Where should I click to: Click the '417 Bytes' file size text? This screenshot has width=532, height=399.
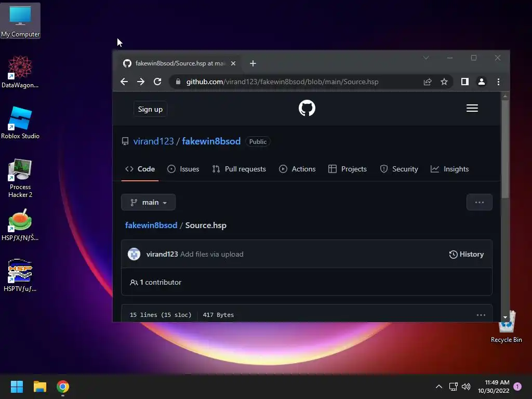point(218,315)
